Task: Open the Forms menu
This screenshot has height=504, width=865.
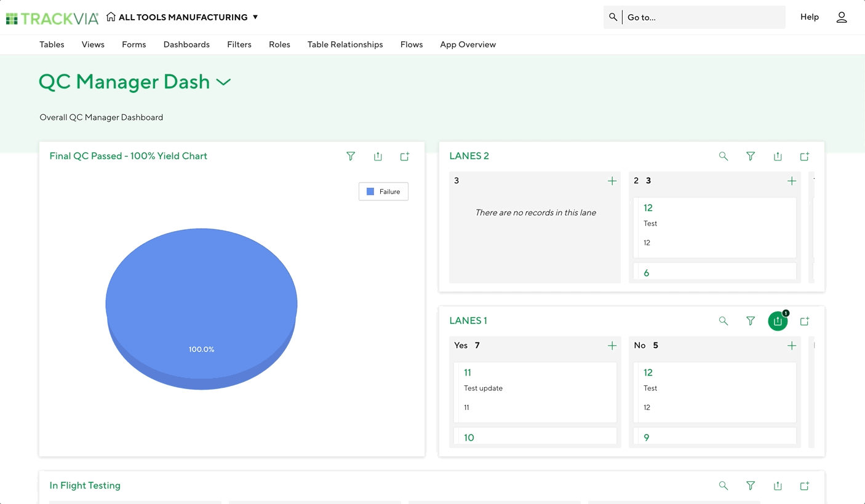Action: 134,44
